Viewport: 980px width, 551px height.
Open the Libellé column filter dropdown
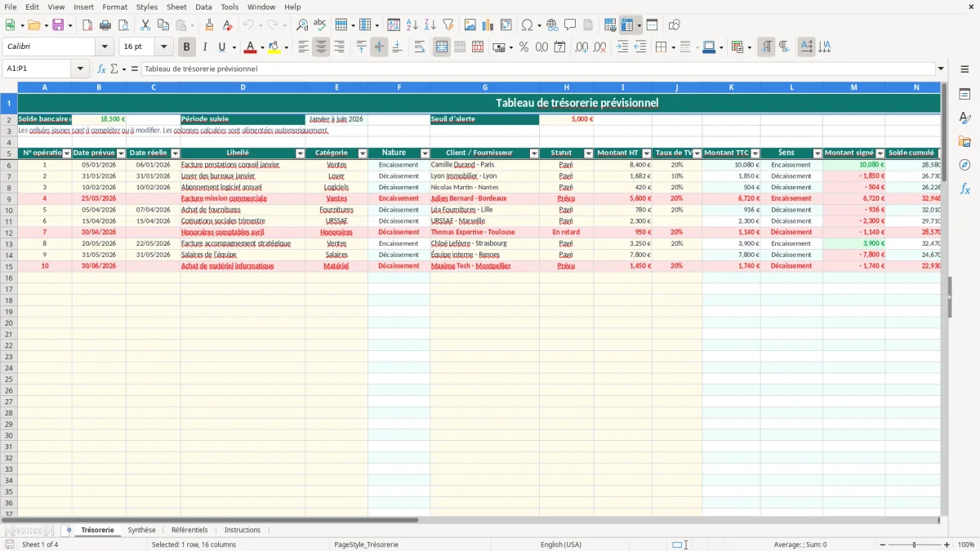pyautogui.click(x=300, y=153)
